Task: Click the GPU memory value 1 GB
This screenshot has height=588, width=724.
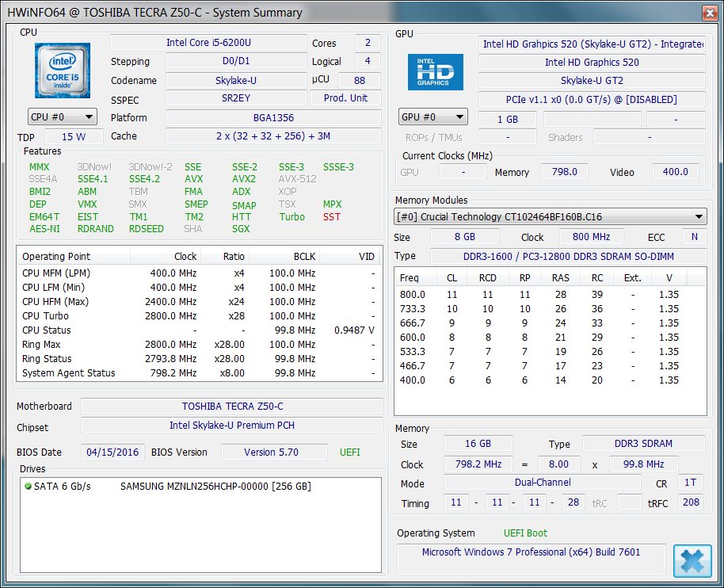Action: click(508, 119)
